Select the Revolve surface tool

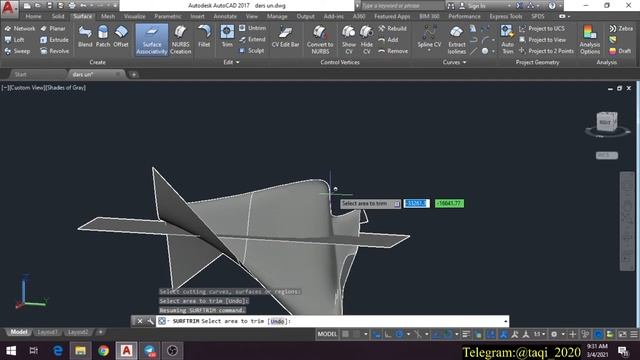pos(54,51)
